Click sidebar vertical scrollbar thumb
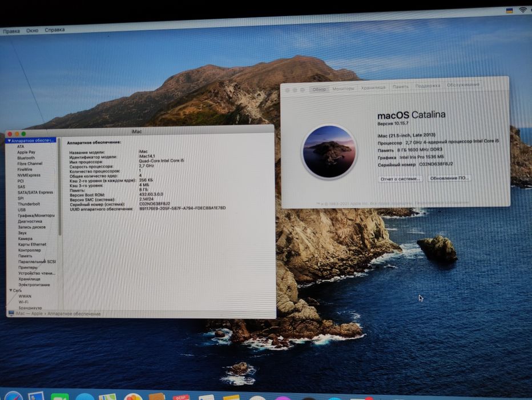Image resolution: width=532 pixels, height=400 pixels. [x=60, y=187]
